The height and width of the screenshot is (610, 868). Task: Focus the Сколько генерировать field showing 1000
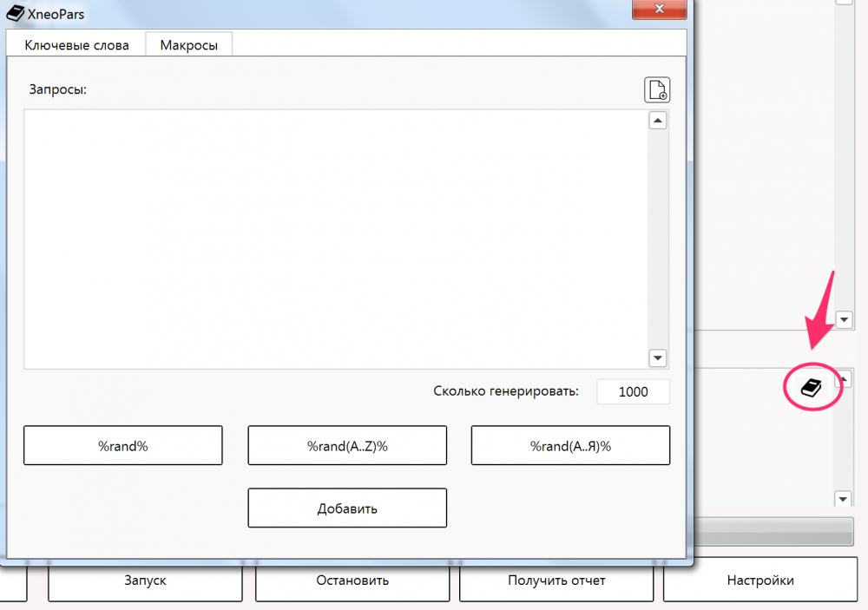pyautogui.click(x=634, y=392)
